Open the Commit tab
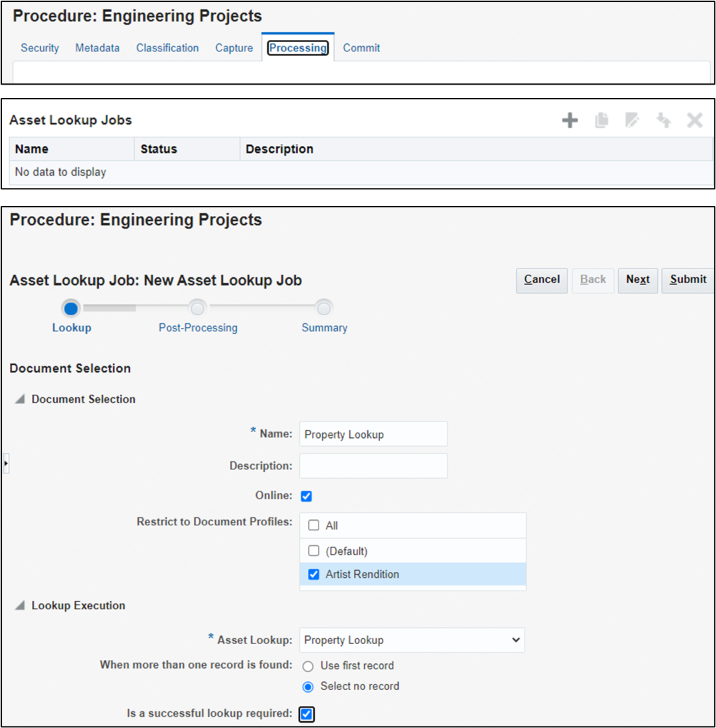 tap(361, 47)
